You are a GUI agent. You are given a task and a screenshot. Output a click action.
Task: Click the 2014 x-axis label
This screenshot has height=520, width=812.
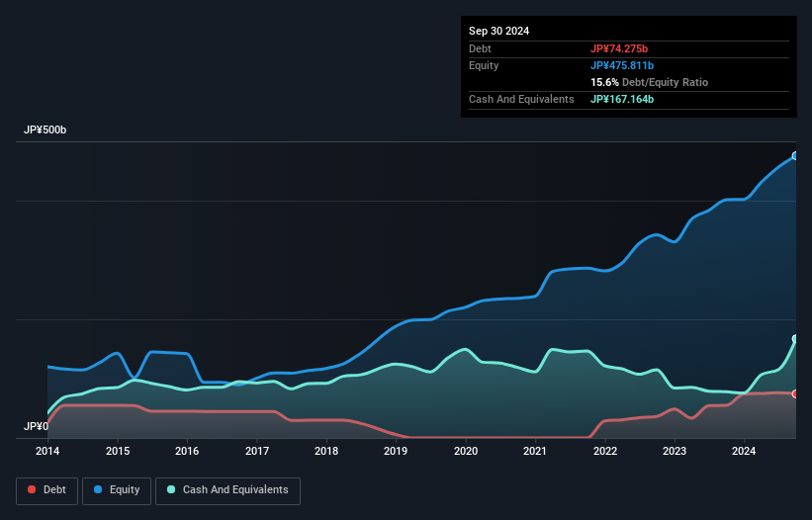tap(47, 452)
